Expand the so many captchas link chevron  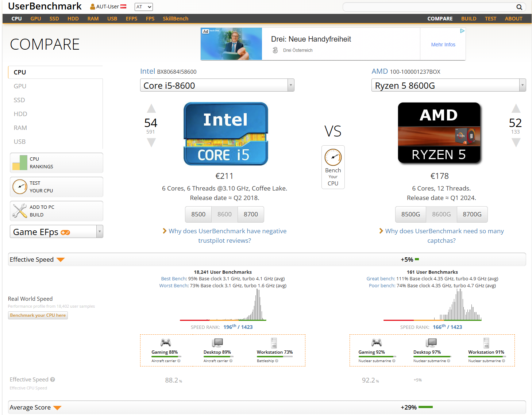[x=381, y=231]
